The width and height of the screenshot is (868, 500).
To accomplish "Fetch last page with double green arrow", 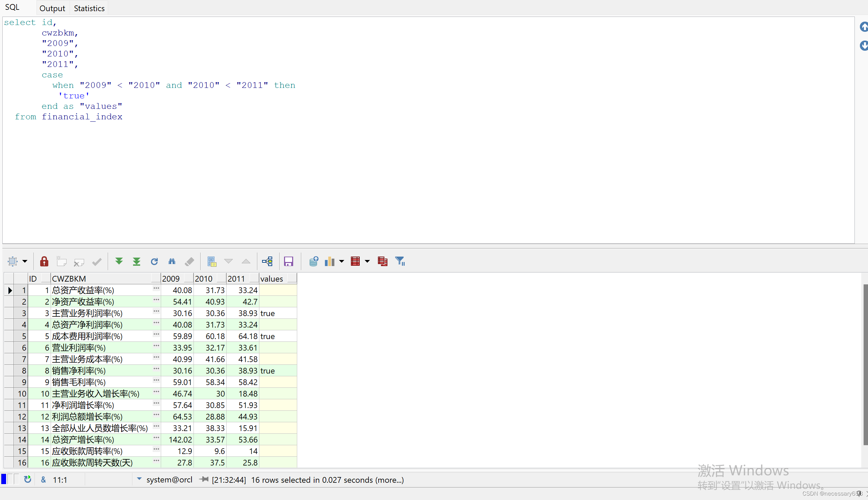I will pyautogui.click(x=136, y=262).
